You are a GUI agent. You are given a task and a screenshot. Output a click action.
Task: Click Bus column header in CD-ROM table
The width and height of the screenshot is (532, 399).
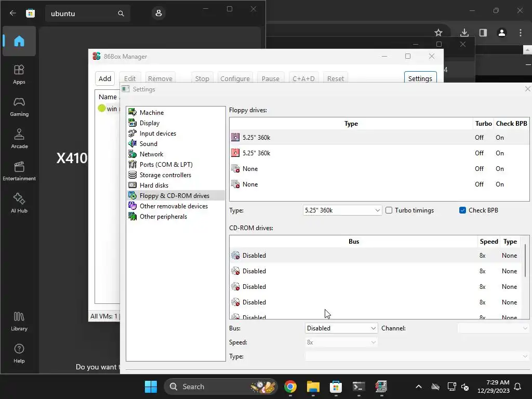[353, 242]
